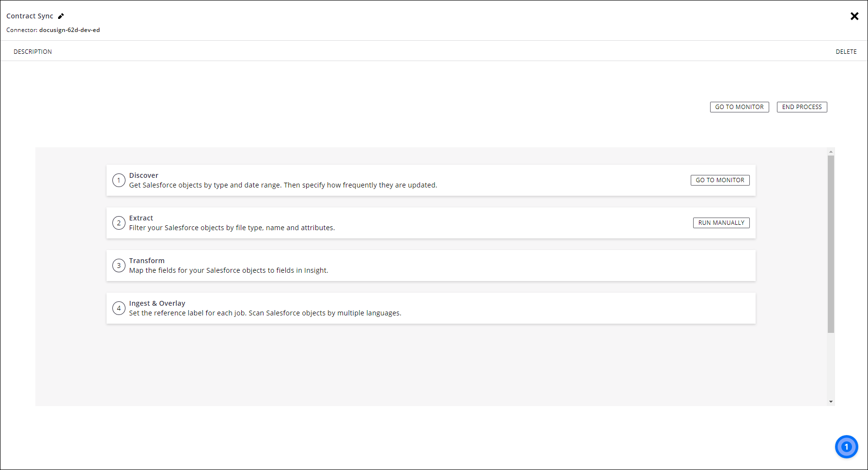Click the Contract Sync title text
The image size is (868, 470).
pos(29,16)
